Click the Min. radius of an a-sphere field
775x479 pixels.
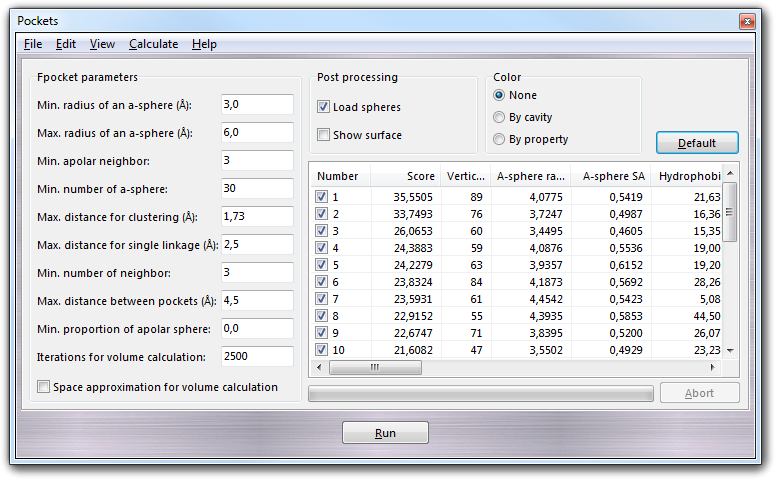click(x=257, y=105)
